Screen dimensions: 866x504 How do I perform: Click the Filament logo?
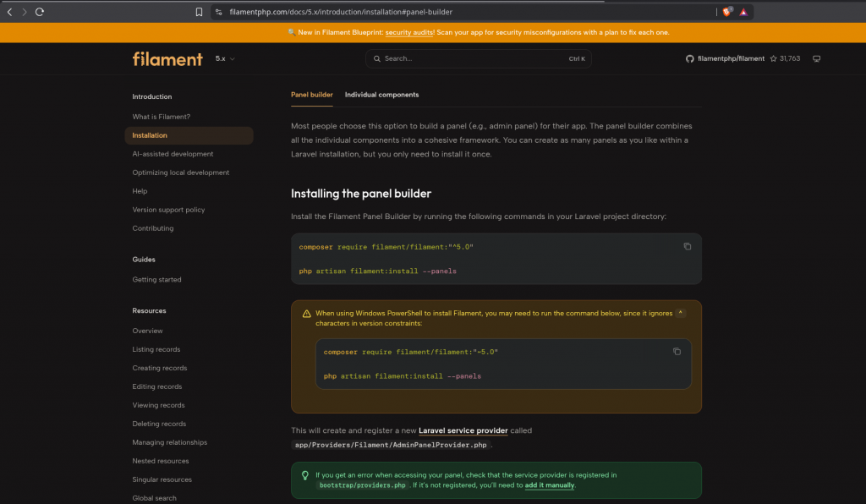[x=167, y=58]
